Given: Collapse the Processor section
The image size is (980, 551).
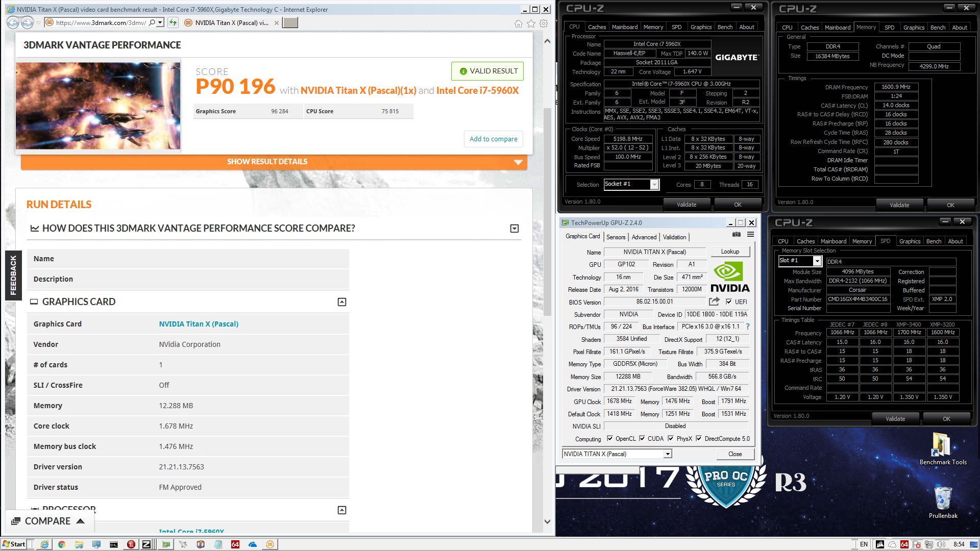Looking at the screenshot, I should point(342,510).
